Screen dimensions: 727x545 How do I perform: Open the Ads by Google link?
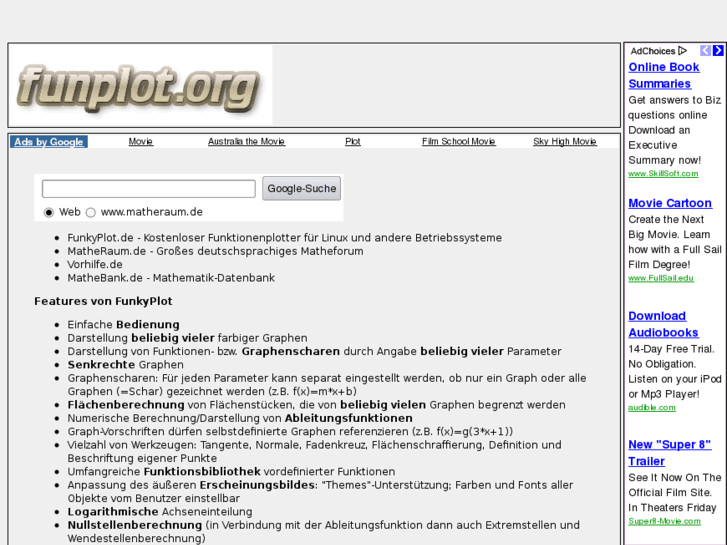[49, 142]
